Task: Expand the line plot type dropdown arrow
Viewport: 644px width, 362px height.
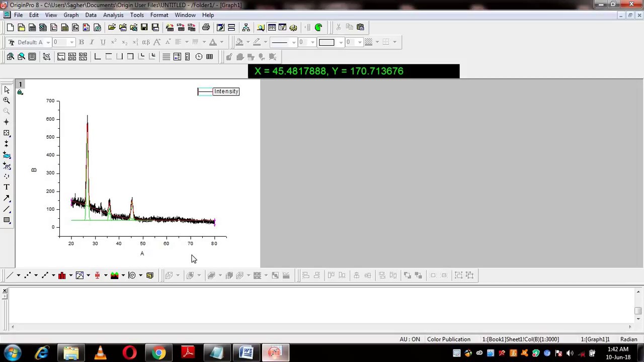Action: 18,275
